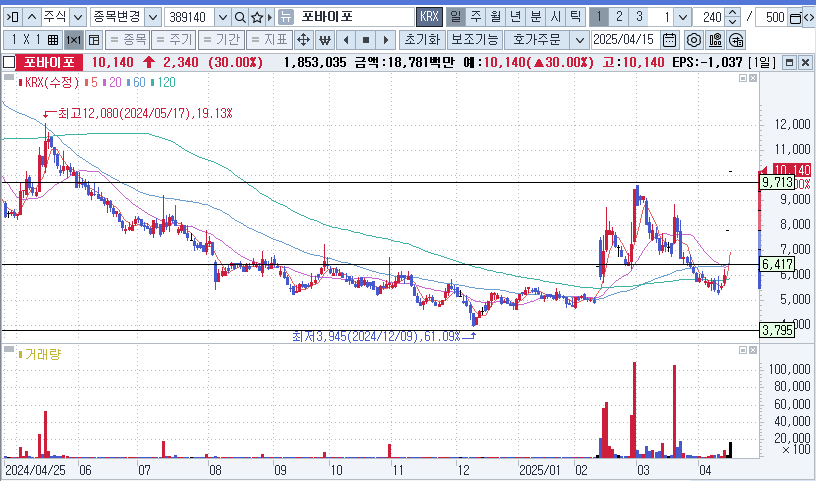Screen dimensions: 816x481
Task: Switch to tick 틱 chart period
Action: pos(575,17)
